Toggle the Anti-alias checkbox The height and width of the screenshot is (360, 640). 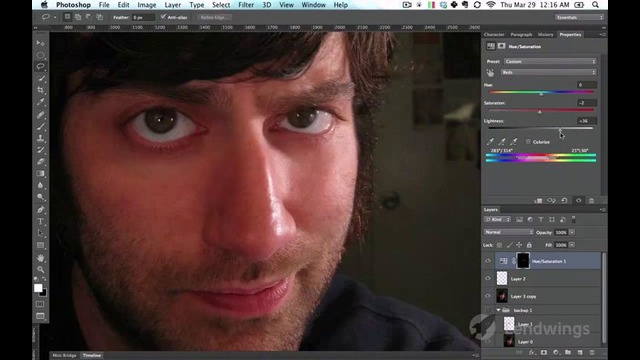(163, 17)
